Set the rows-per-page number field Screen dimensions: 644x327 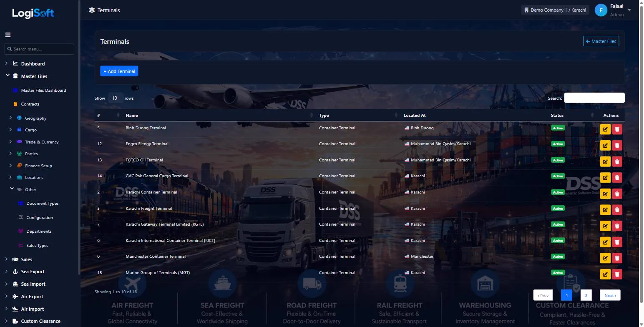tap(115, 98)
